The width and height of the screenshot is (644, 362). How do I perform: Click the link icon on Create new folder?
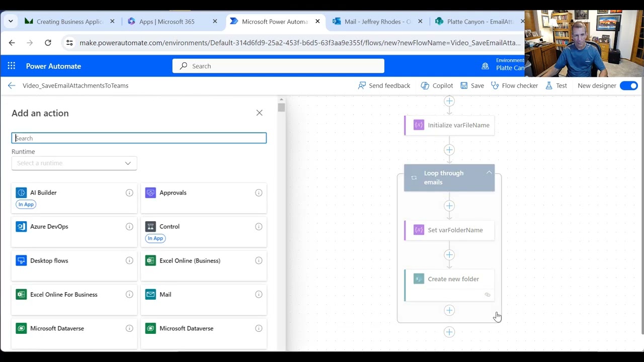point(488,295)
